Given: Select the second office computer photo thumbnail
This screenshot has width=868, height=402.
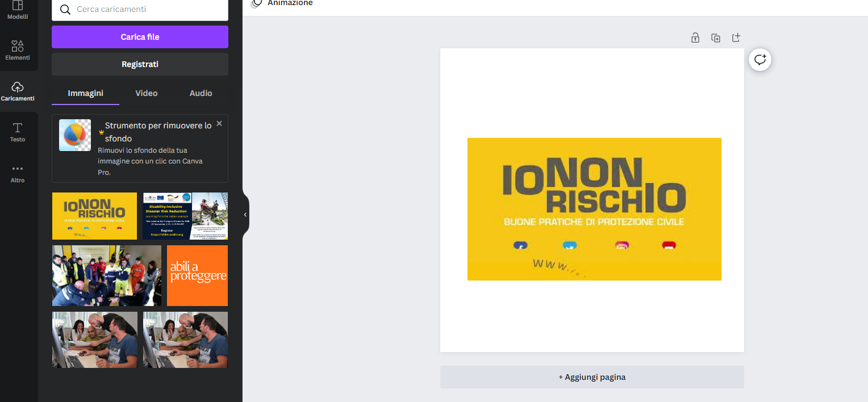Looking at the screenshot, I should click(185, 340).
